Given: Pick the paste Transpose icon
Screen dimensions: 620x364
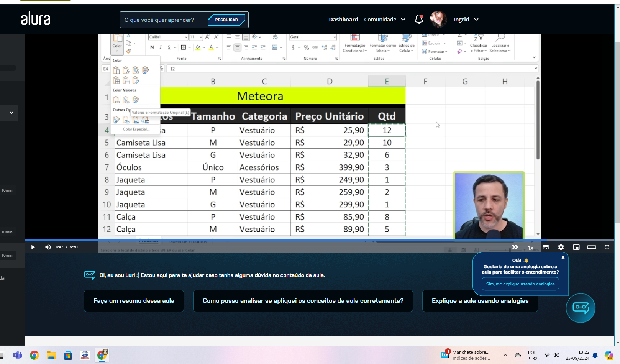Looking at the screenshot, I should click(x=136, y=80).
